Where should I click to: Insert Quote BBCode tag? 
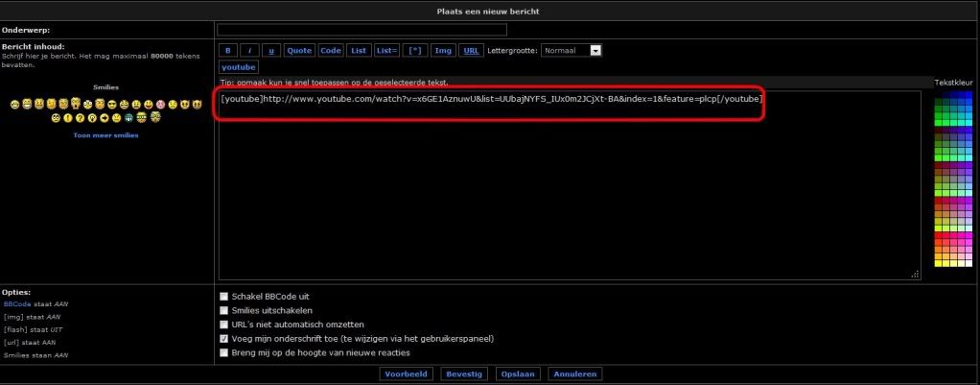pos(299,51)
